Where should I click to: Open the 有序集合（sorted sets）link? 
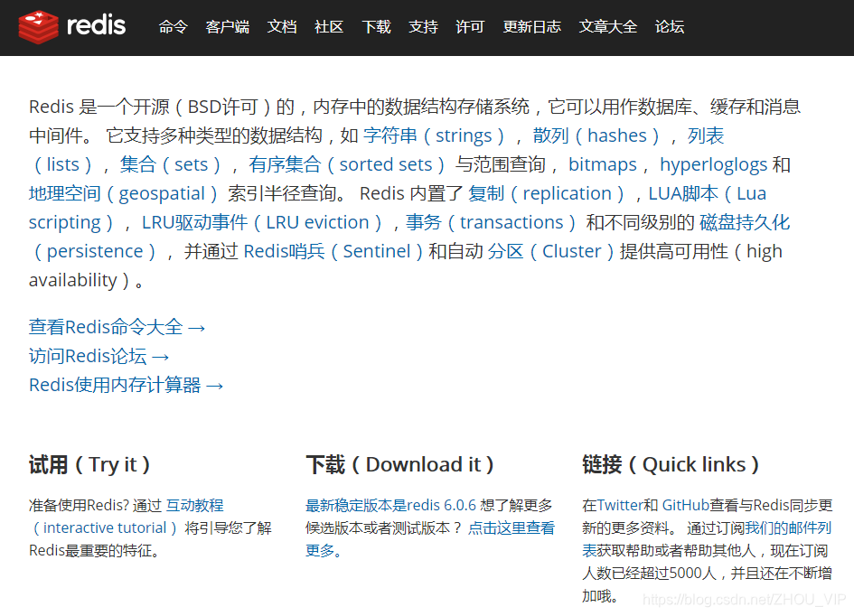coord(346,164)
